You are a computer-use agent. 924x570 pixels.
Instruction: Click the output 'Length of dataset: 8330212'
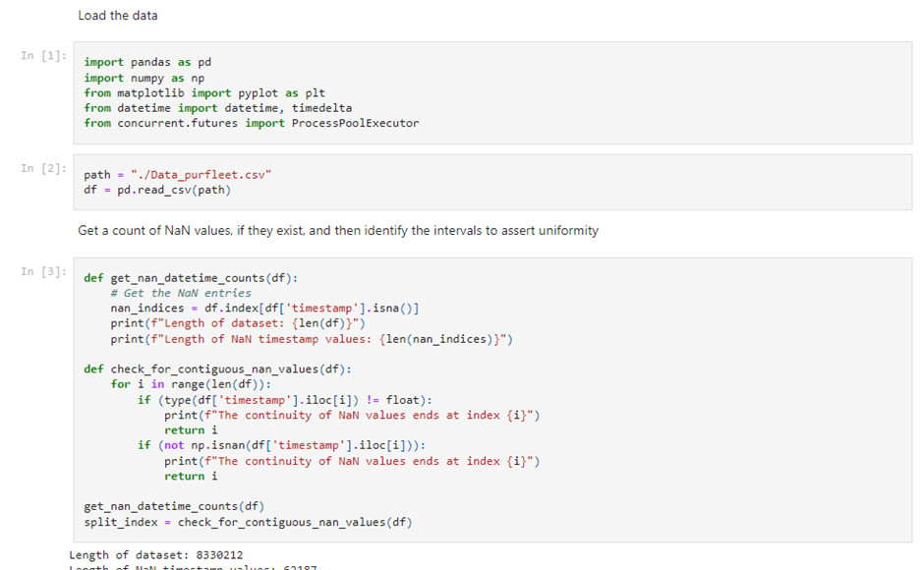pyautogui.click(x=156, y=554)
